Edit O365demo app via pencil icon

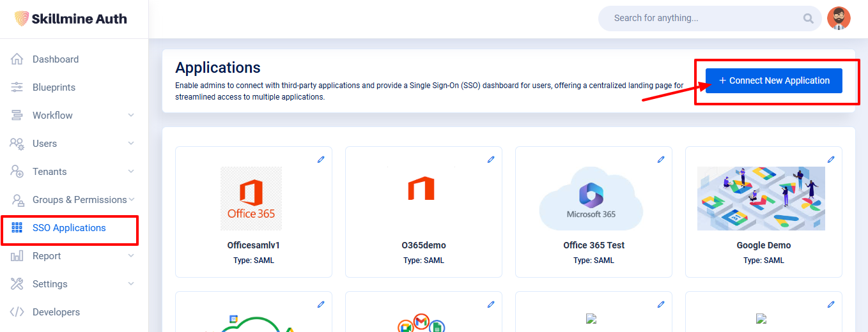point(491,160)
